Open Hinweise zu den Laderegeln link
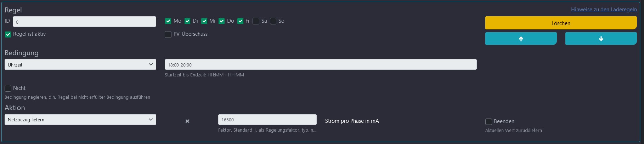This screenshot has height=144, width=644. (604, 10)
